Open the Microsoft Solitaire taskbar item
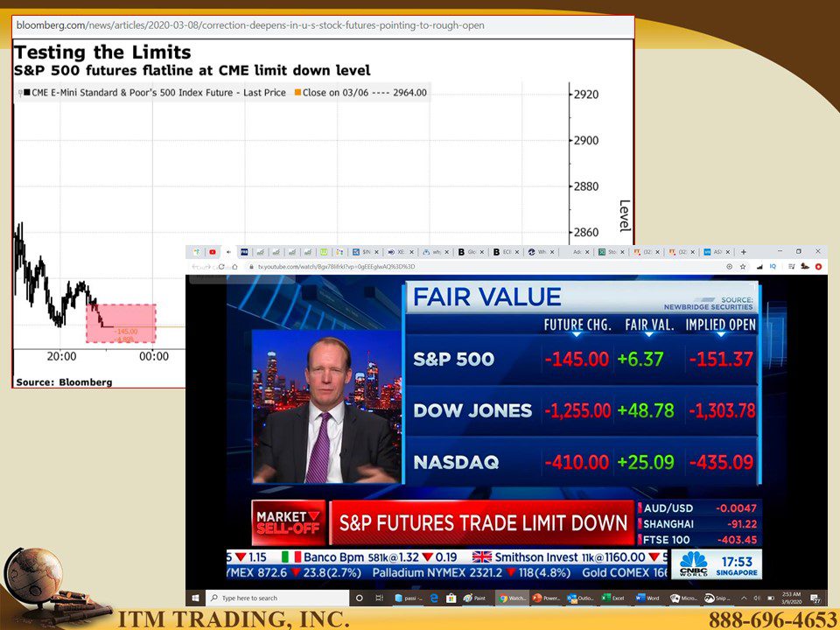 tap(683, 598)
